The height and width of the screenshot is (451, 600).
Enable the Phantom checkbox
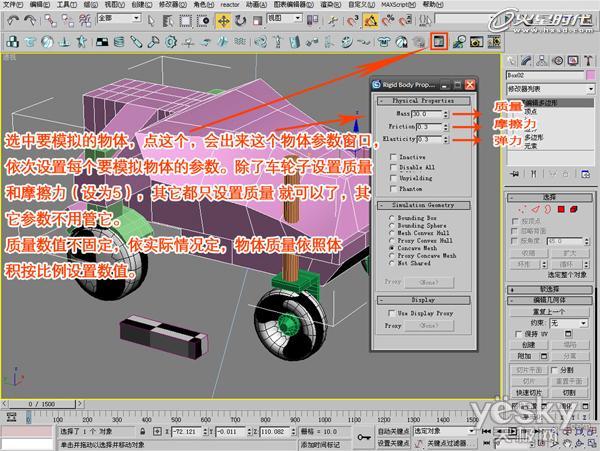[393, 189]
